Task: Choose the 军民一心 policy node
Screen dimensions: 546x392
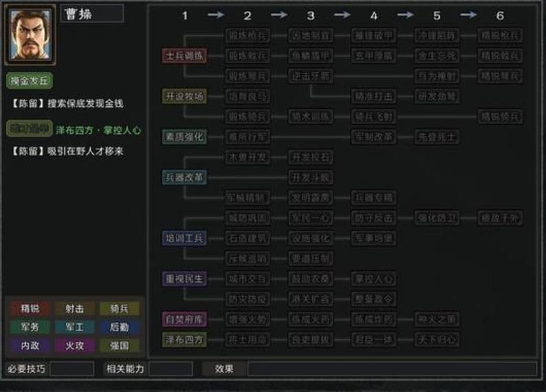Action: tap(311, 218)
